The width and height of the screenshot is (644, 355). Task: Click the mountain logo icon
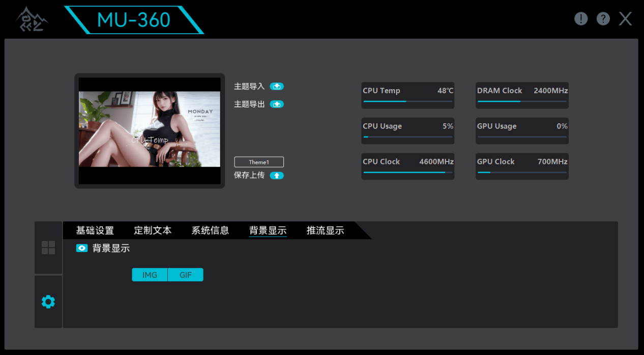click(32, 20)
